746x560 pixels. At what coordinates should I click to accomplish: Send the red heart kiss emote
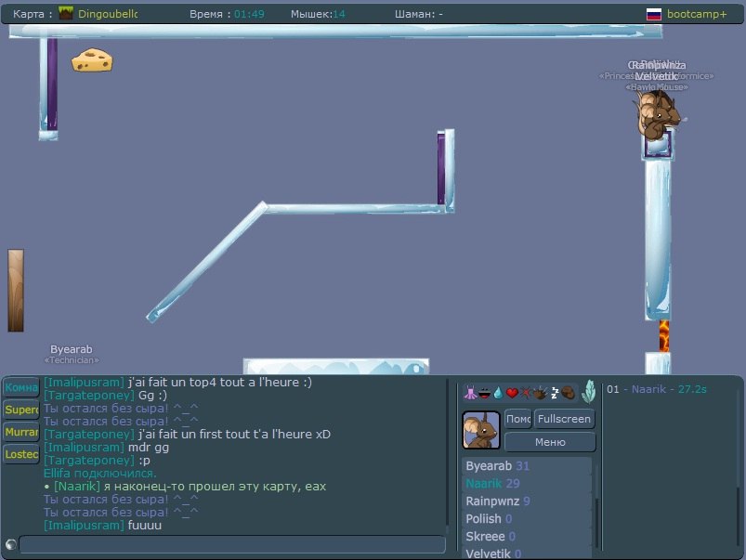point(511,393)
